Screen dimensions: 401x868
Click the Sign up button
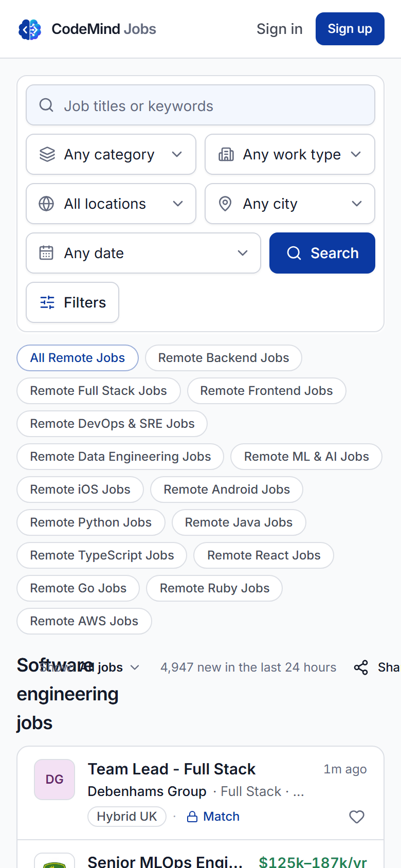[350, 29]
